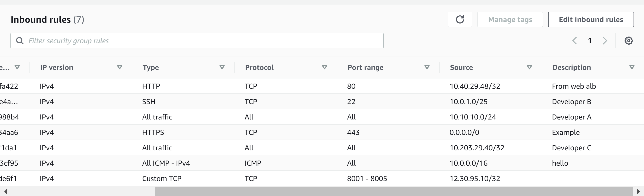Open the Protocol column sort menu
The height and width of the screenshot is (196, 644).
[x=324, y=67]
